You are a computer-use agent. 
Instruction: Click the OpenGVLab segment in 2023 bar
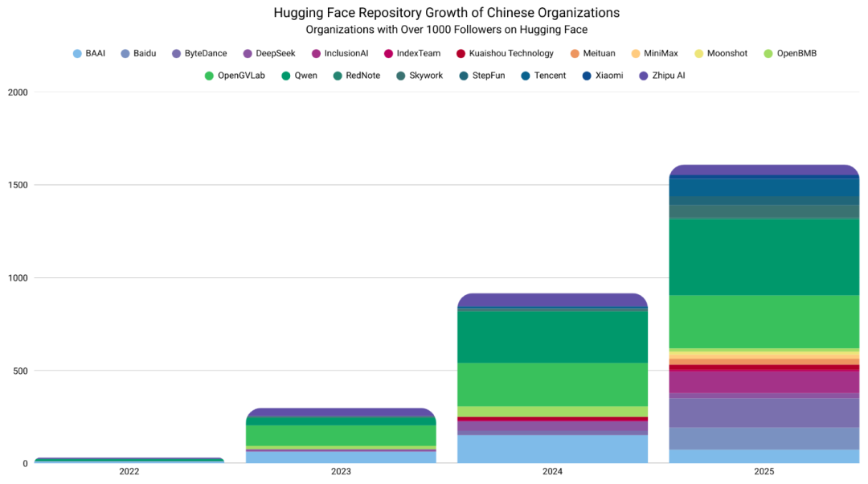pos(341,435)
